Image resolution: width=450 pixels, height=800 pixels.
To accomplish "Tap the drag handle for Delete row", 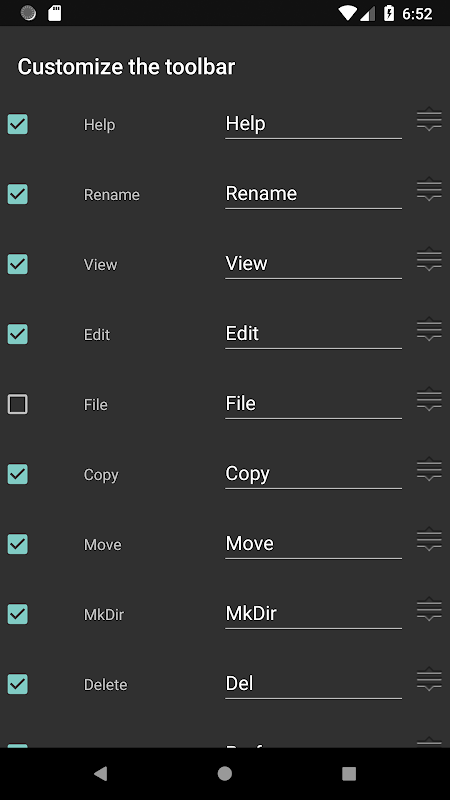I will click(429, 679).
